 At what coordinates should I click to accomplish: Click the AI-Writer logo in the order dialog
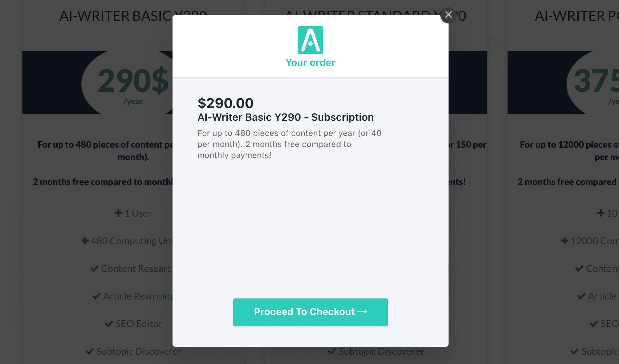(x=311, y=40)
